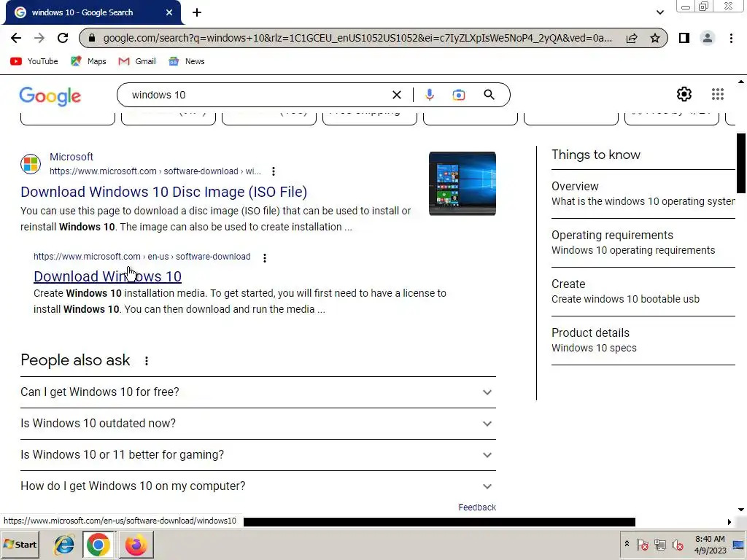This screenshot has height=560, width=747.
Task: Expand 'How do I get Windows 10 on my computer?'
Action: (258, 486)
